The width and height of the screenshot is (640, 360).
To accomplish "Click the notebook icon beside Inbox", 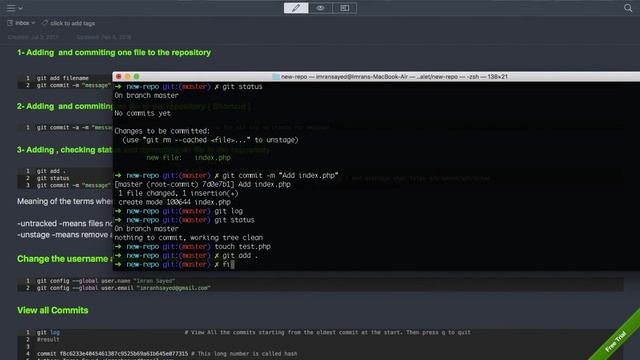I will pyautogui.click(x=10, y=23).
